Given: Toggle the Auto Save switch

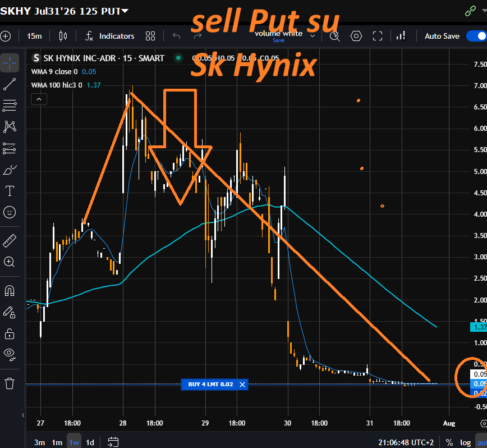Looking at the screenshot, I should point(477,36).
